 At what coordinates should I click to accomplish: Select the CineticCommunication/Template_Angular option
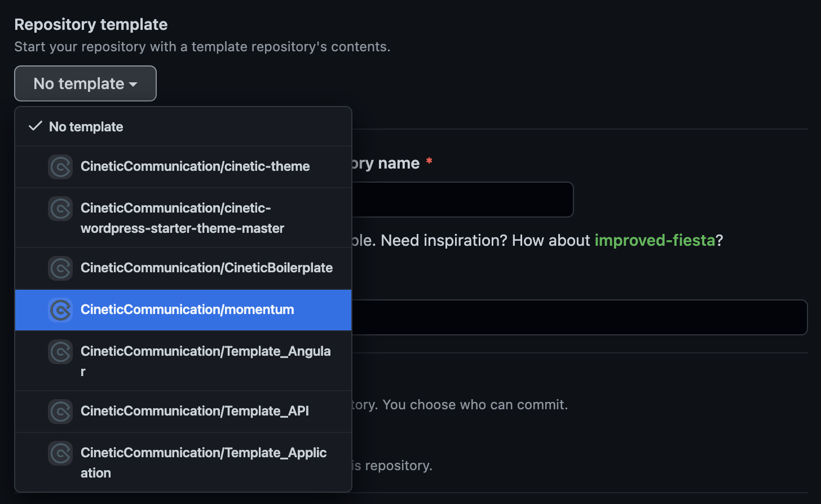pyautogui.click(x=205, y=352)
